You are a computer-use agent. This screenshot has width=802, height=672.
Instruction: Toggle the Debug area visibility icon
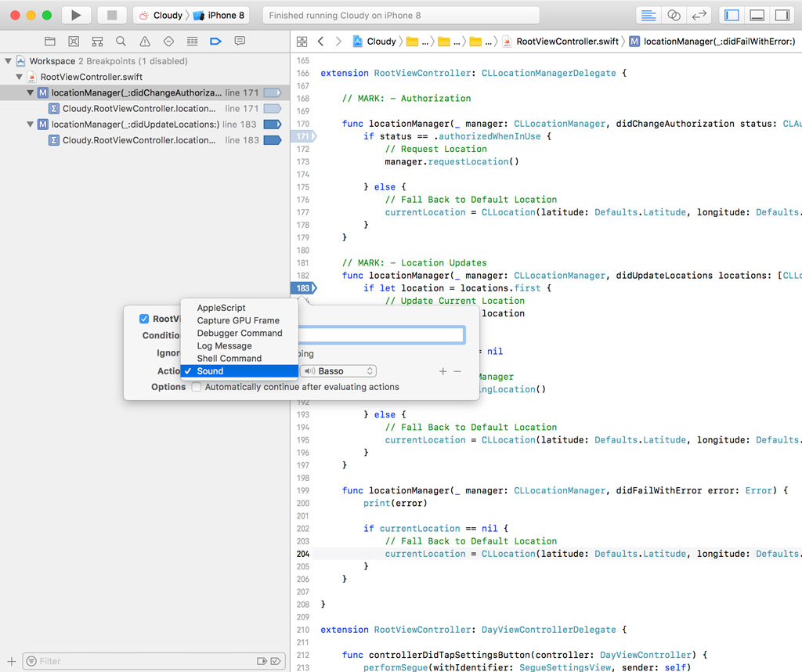pos(756,14)
